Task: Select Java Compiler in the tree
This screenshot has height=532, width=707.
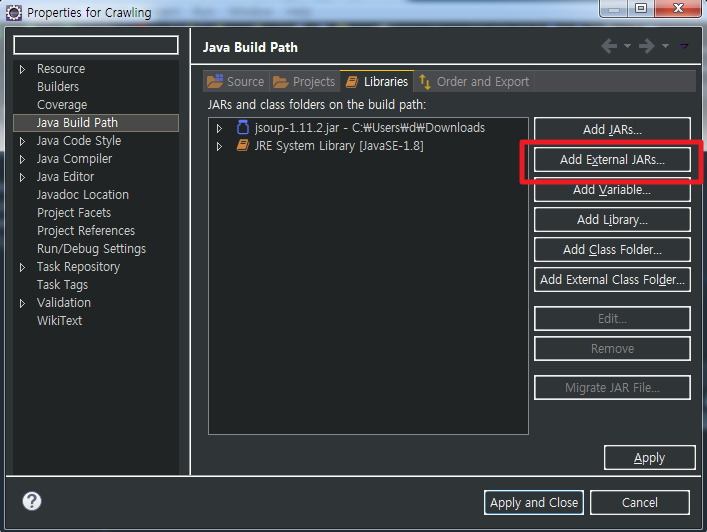Action: pyautogui.click(x=74, y=159)
